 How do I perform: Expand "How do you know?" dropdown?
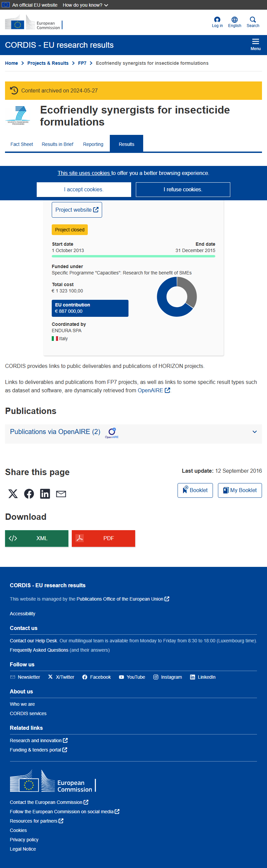[x=85, y=5]
